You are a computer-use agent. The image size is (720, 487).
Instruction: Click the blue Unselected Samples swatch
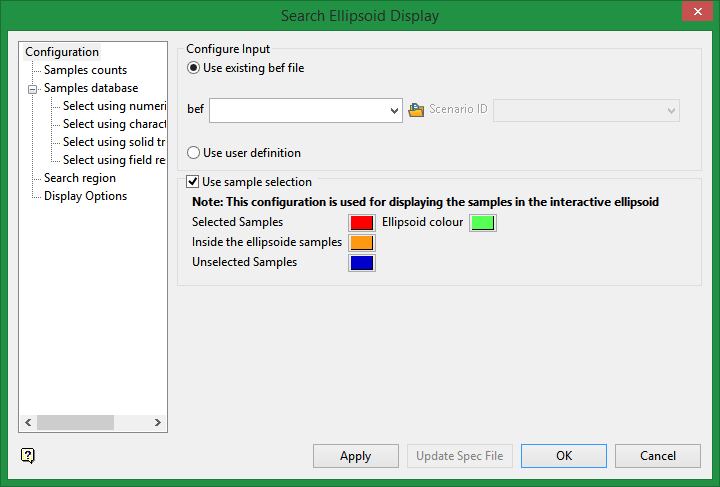[x=362, y=263]
